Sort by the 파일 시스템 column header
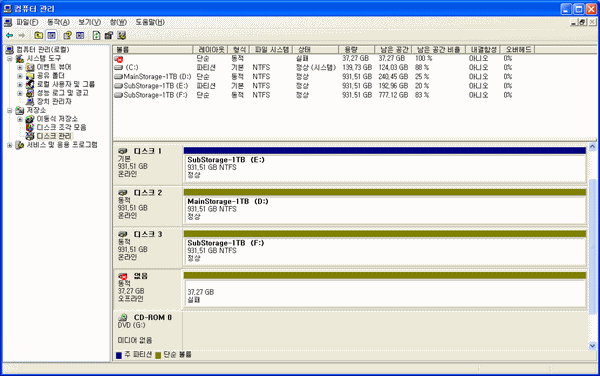The height and width of the screenshot is (376, 600). [x=271, y=50]
